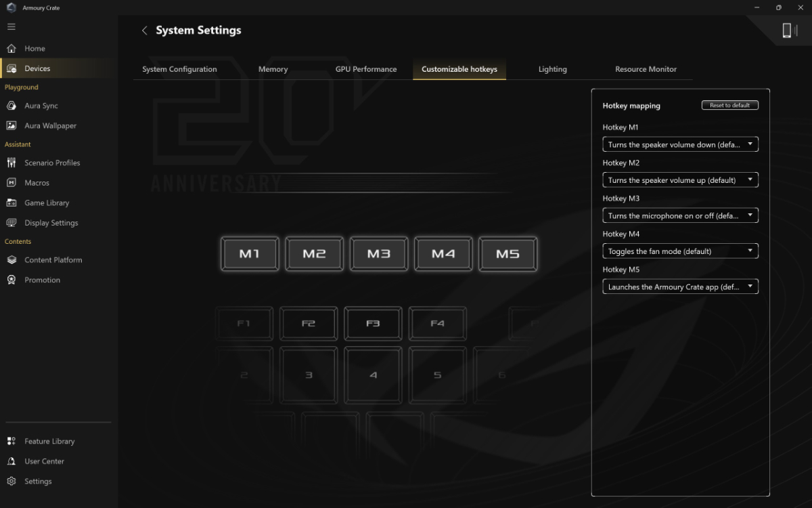The width and height of the screenshot is (812, 508).
Task: Click the number 4 key on keyboard graphic
Action: pyautogui.click(x=373, y=375)
